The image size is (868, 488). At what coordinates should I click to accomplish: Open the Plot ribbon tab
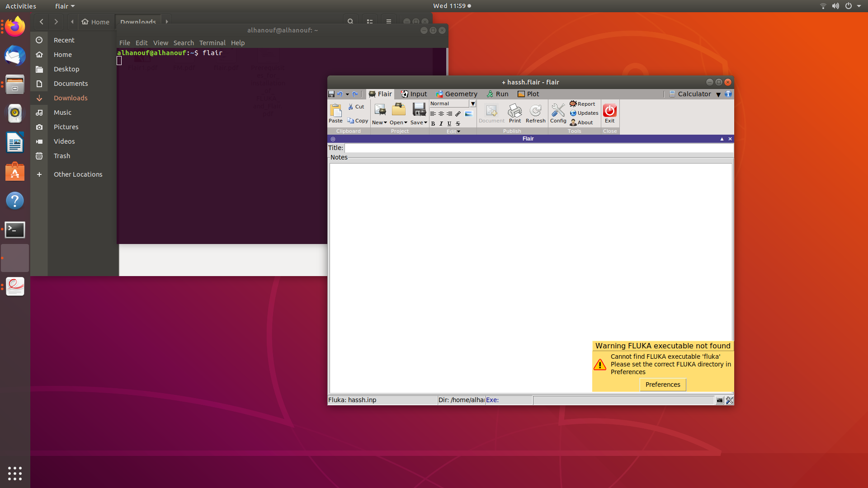[x=528, y=94]
